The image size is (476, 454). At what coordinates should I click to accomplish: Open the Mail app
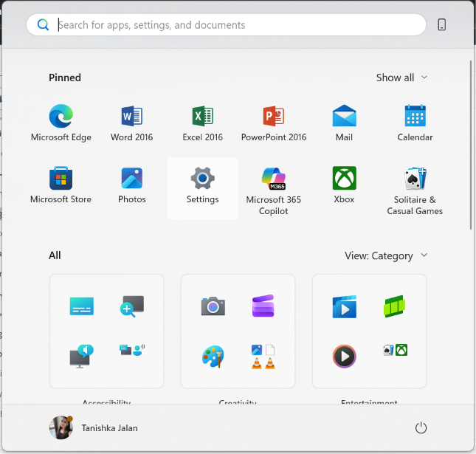[344, 123]
